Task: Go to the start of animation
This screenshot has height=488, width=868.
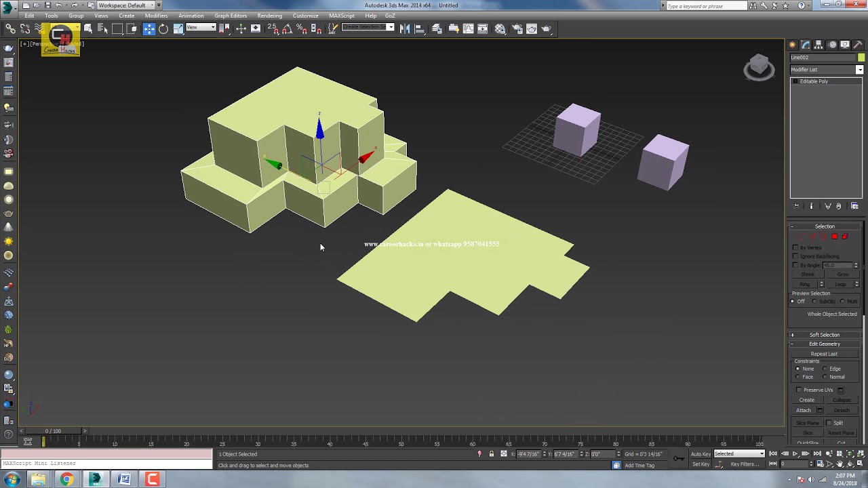Action: click(773, 454)
